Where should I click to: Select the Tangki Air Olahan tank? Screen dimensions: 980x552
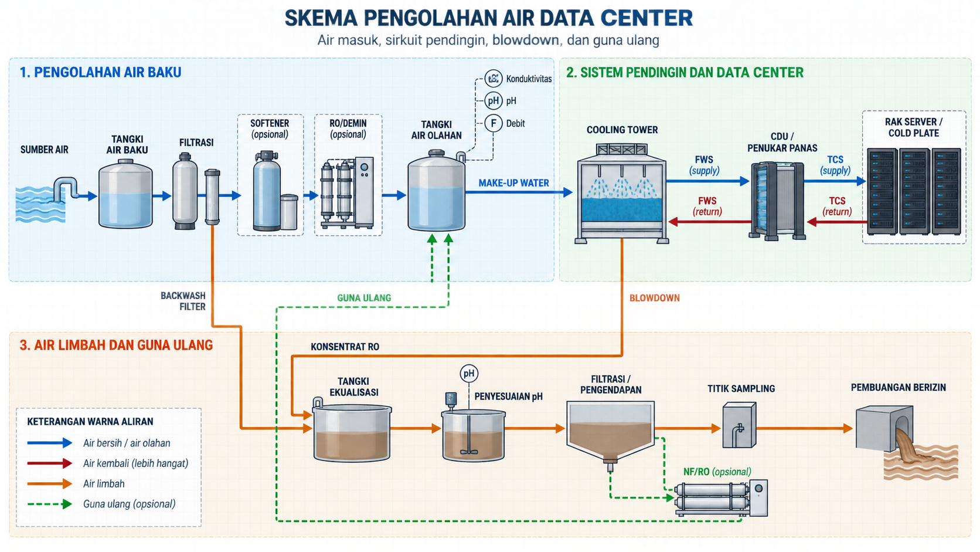pyautogui.click(x=437, y=191)
